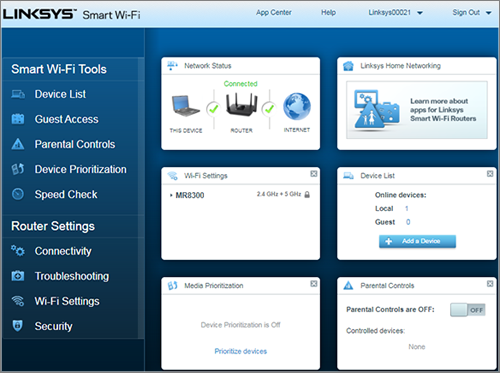500x373 pixels.
Task: Toggle the Parental Controls OFF switch
Action: click(x=468, y=310)
